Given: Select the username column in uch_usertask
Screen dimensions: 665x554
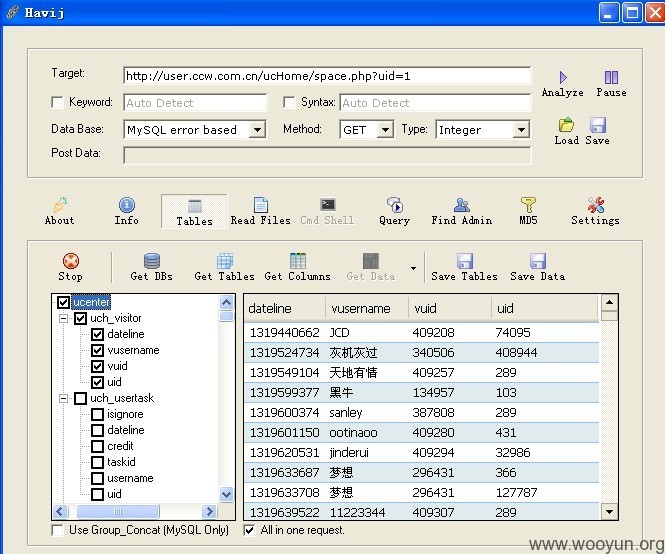Looking at the screenshot, I should 130,478.
